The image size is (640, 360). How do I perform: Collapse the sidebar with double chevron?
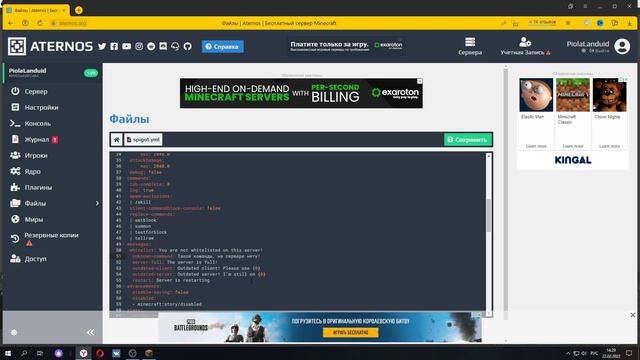[x=91, y=332]
